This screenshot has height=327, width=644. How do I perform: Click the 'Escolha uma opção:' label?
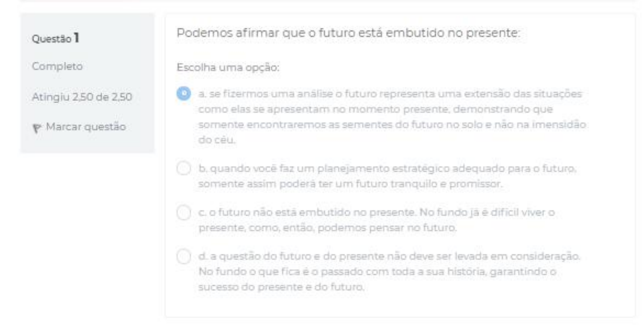coord(228,67)
